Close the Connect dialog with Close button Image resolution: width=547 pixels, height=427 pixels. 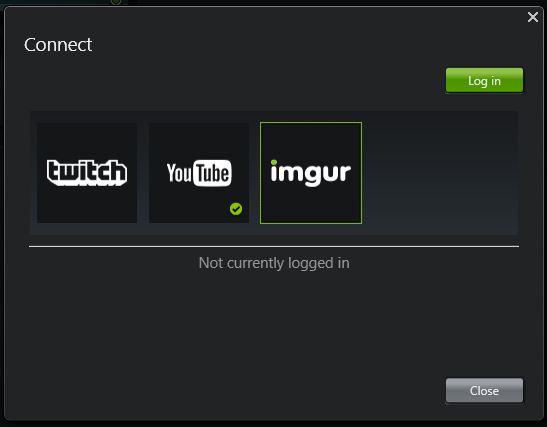484,390
